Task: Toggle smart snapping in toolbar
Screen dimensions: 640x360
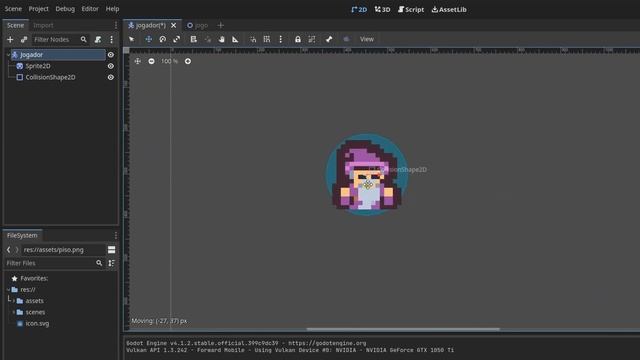Action: coord(253,39)
